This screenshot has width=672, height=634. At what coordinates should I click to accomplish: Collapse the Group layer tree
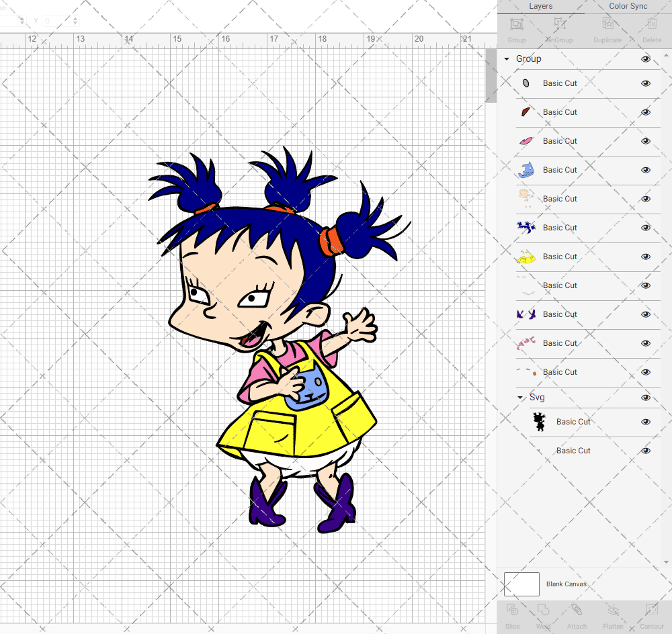[x=507, y=58]
